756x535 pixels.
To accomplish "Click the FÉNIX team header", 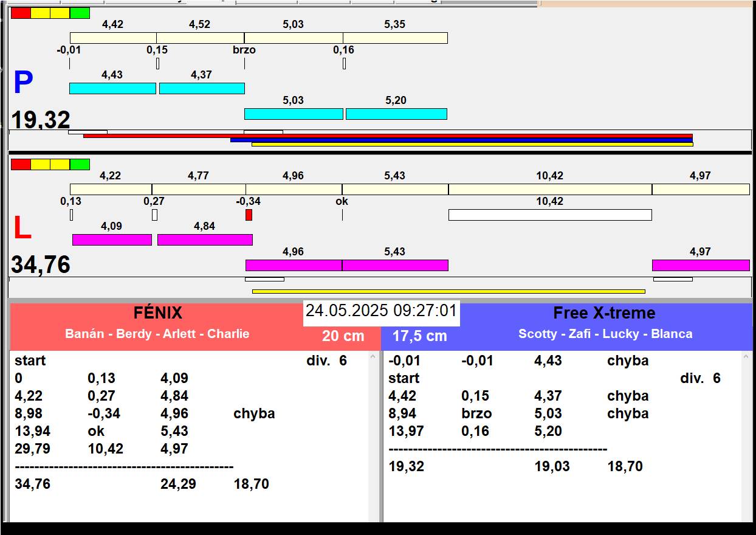I will 157,313.
